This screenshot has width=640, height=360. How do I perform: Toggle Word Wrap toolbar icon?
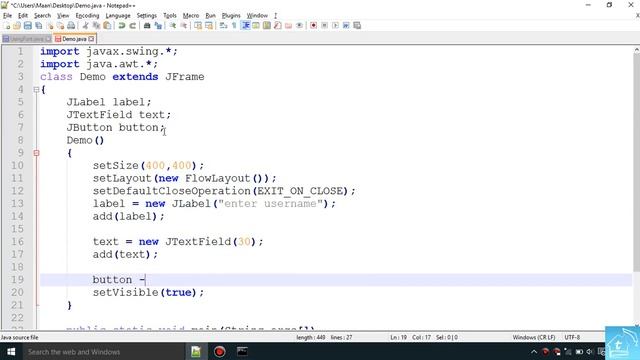pos(223,26)
